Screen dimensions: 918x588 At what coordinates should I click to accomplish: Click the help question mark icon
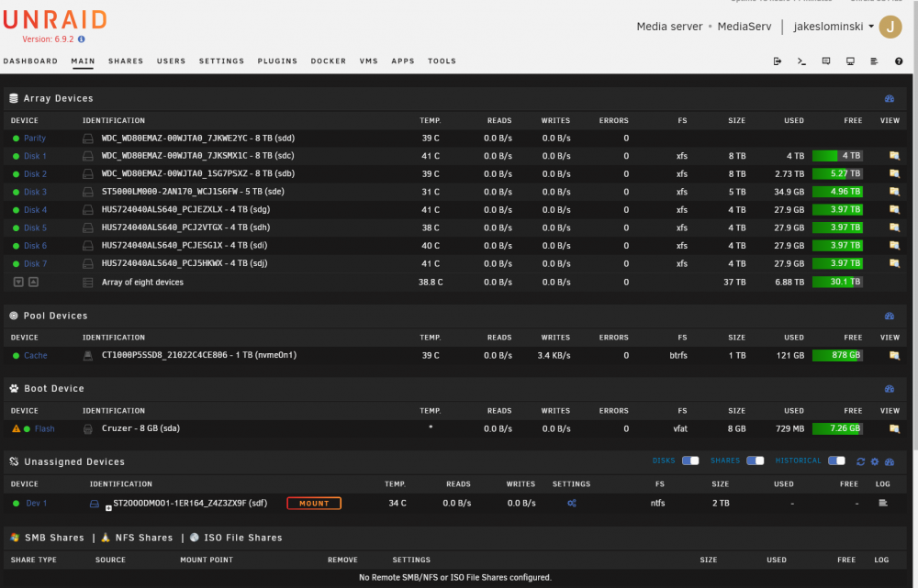899,61
